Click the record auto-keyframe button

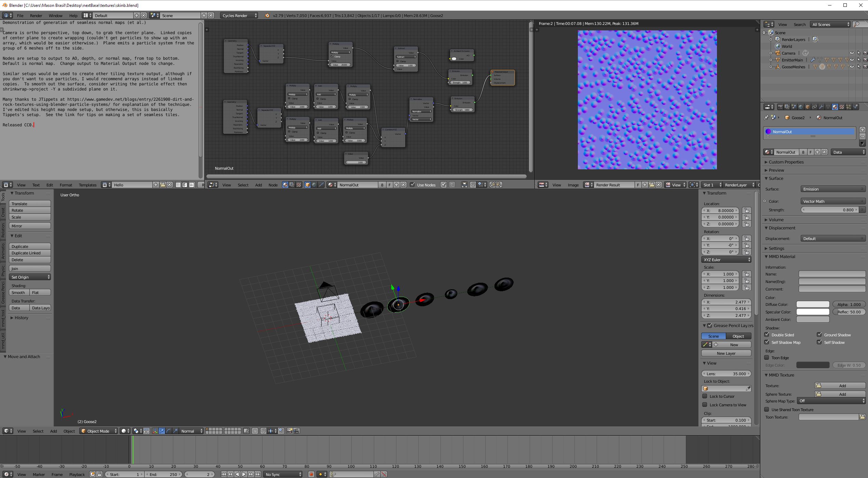click(x=311, y=474)
